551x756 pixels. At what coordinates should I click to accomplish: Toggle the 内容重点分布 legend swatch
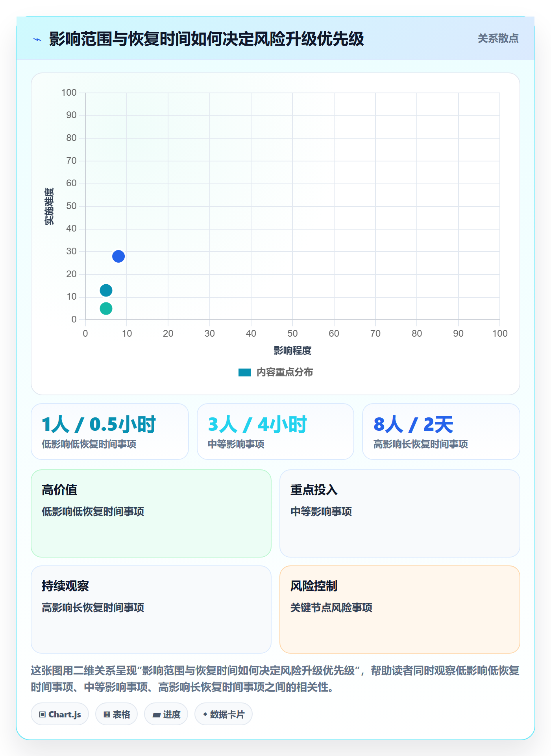tap(245, 372)
